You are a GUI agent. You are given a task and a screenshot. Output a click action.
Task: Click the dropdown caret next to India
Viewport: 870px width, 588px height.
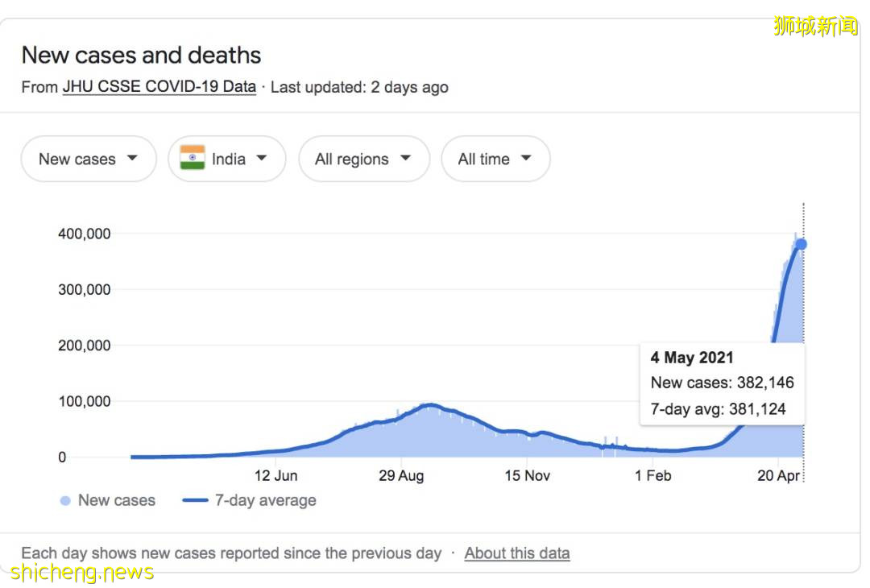pos(262,159)
